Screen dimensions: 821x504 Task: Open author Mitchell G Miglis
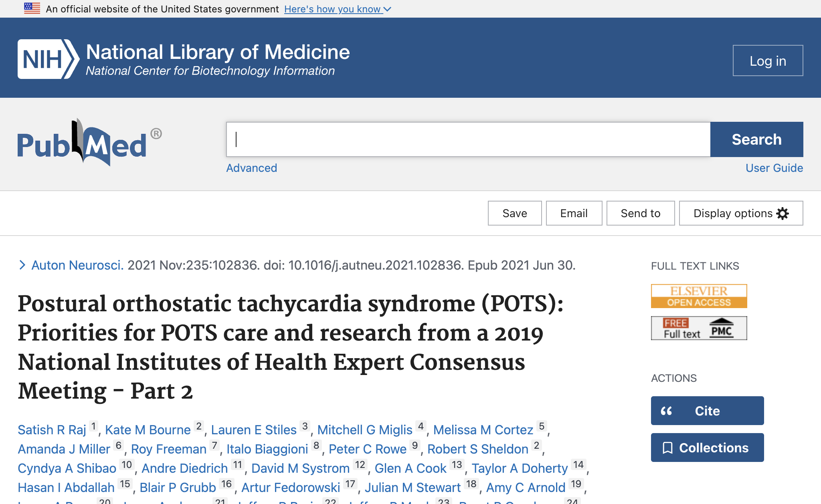(365, 430)
